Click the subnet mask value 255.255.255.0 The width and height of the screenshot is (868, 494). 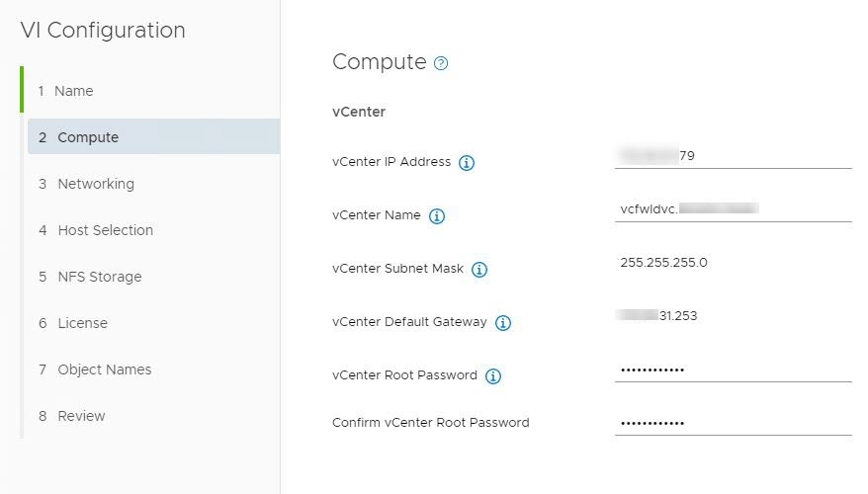(x=663, y=263)
